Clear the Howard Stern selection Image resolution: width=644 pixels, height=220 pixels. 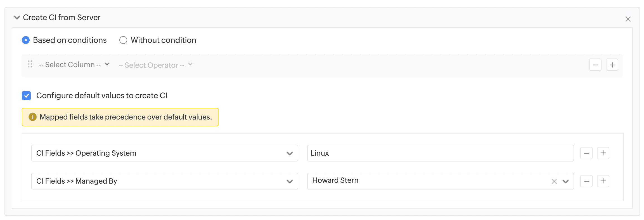pos(554,181)
